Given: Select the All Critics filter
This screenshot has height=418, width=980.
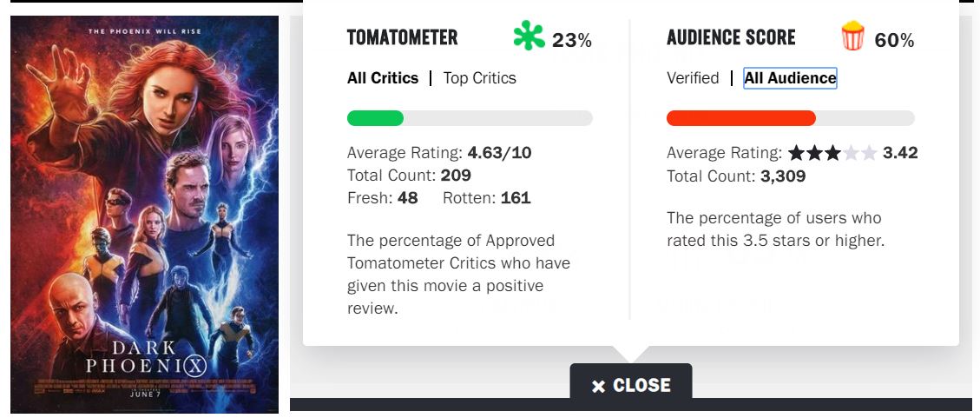Looking at the screenshot, I should coord(383,78).
